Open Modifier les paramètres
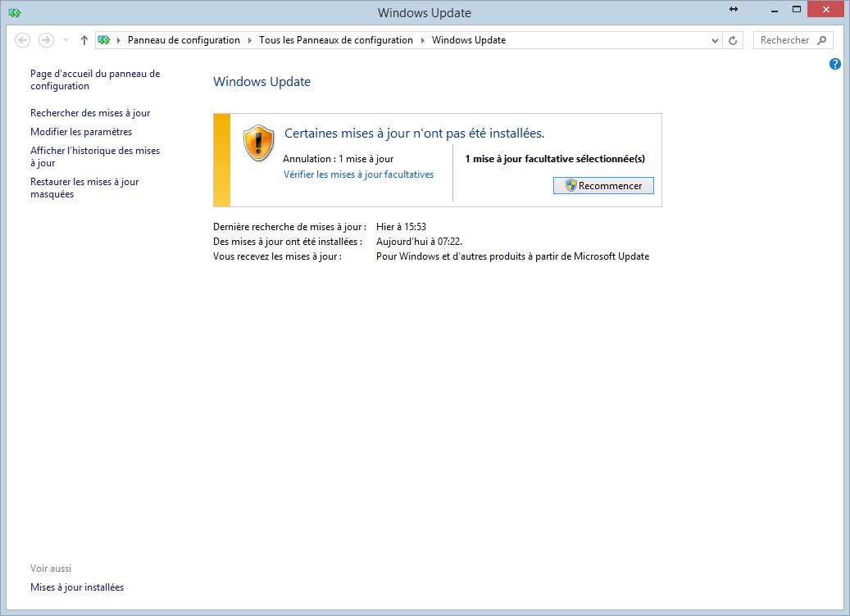The height and width of the screenshot is (616, 850). pos(81,132)
